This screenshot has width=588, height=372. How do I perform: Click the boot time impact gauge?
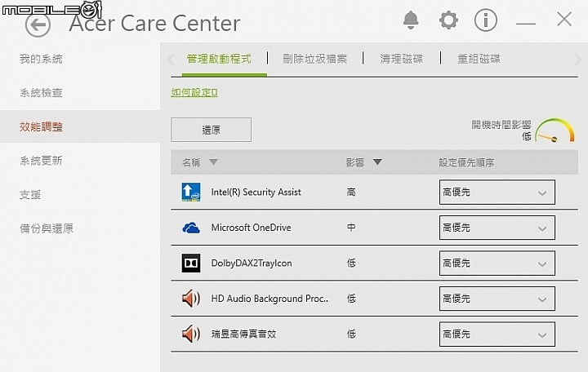click(555, 131)
